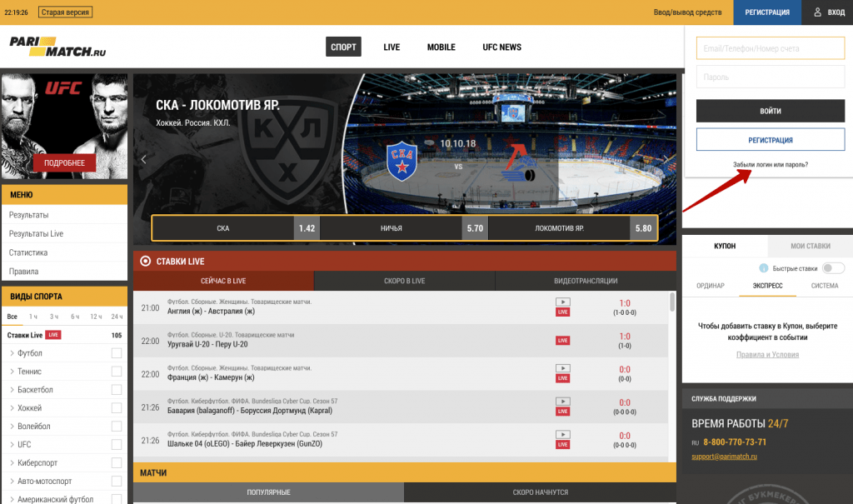Switch to СКОРО НАЧНУТСЯ matches tab

pos(540,492)
